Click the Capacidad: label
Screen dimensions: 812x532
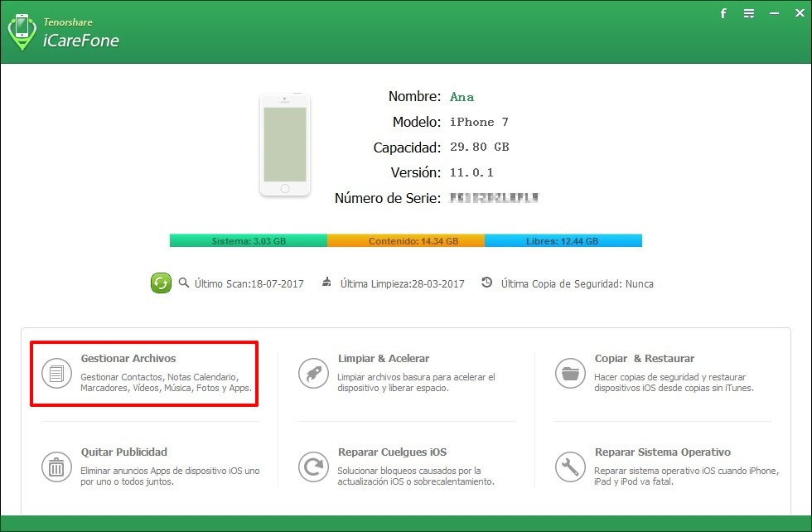coord(407,148)
